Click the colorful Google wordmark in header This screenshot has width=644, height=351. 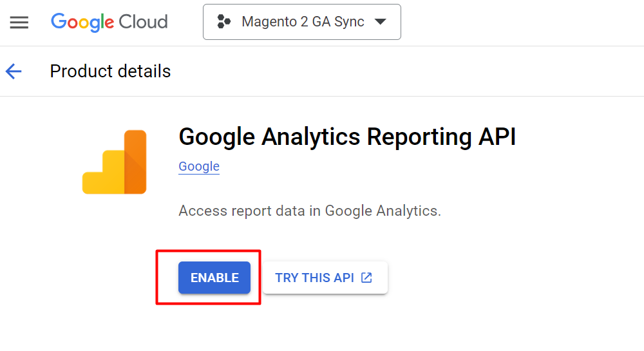click(x=82, y=22)
